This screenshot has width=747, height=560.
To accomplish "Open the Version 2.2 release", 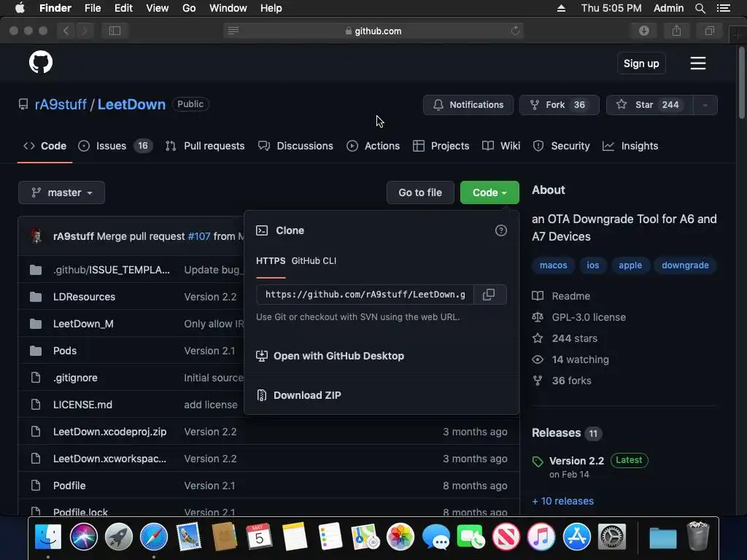I will (x=576, y=461).
